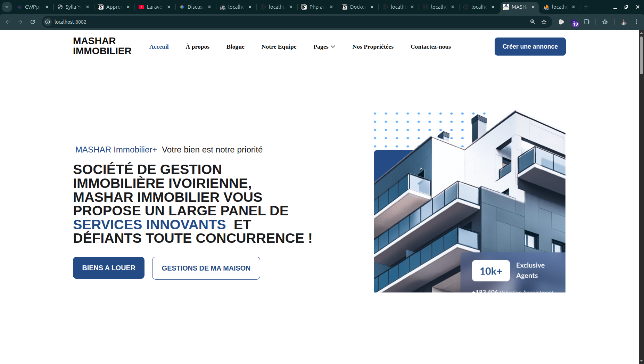The width and height of the screenshot is (644, 364).
Task: Open the Nos Propriétées menu link
Action: click(373, 47)
